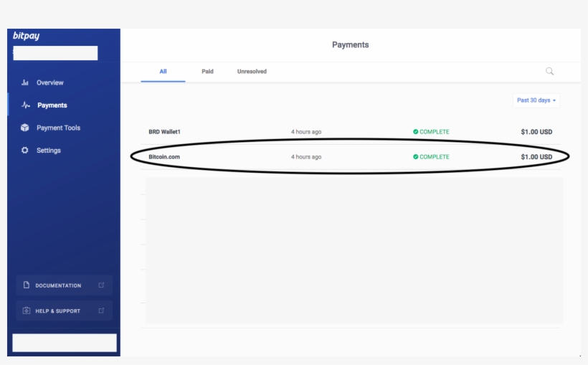The height and width of the screenshot is (365, 588).
Task: Click the Overview bar chart icon
Action: (x=24, y=82)
